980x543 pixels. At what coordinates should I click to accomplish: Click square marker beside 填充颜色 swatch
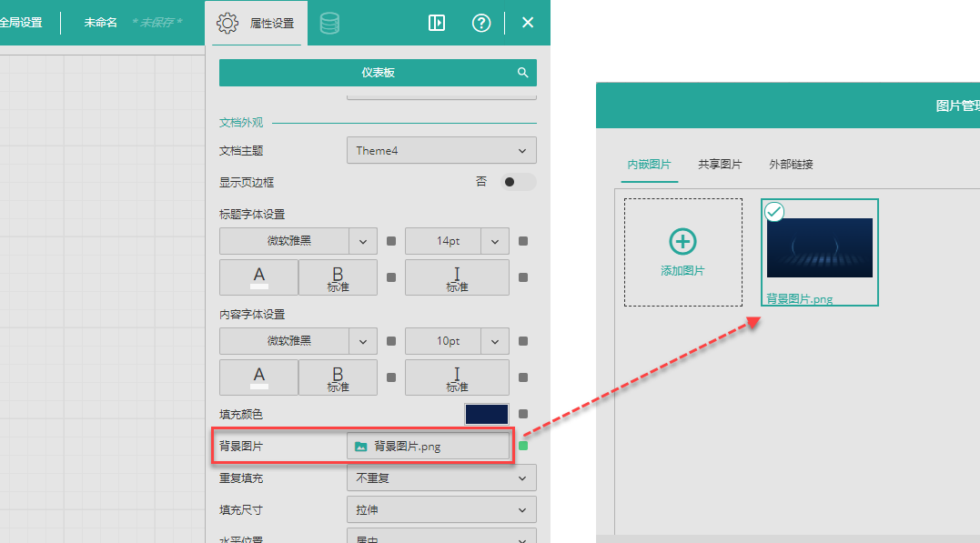523,414
